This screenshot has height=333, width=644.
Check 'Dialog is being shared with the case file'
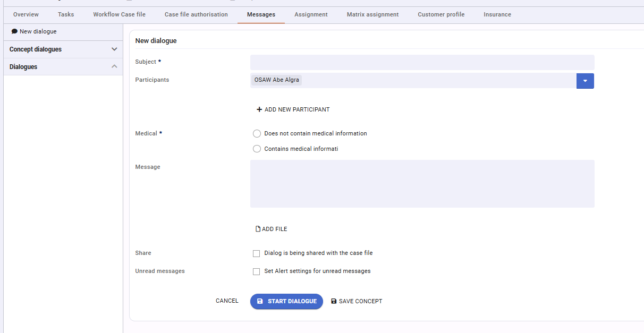tap(257, 253)
